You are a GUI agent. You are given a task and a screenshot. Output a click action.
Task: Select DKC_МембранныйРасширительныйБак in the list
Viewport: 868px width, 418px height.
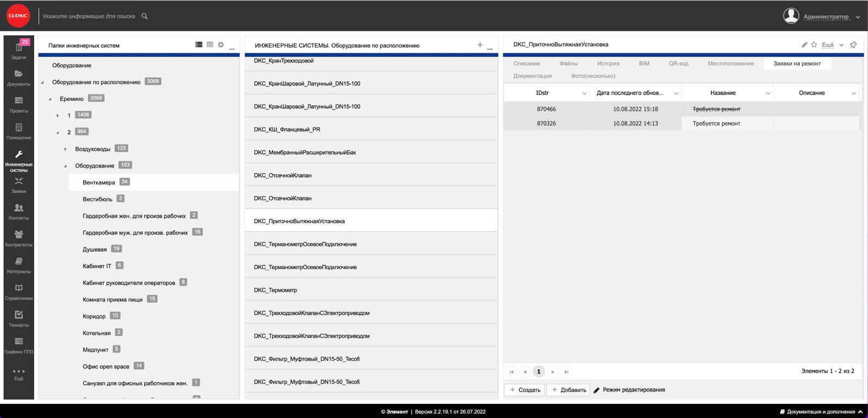click(x=371, y=153)
